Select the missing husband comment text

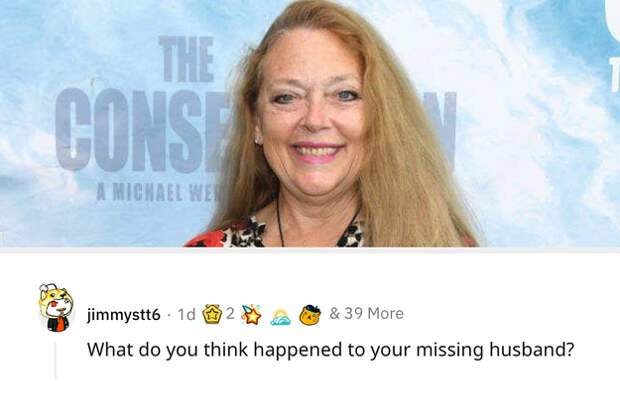pos(330,350)
